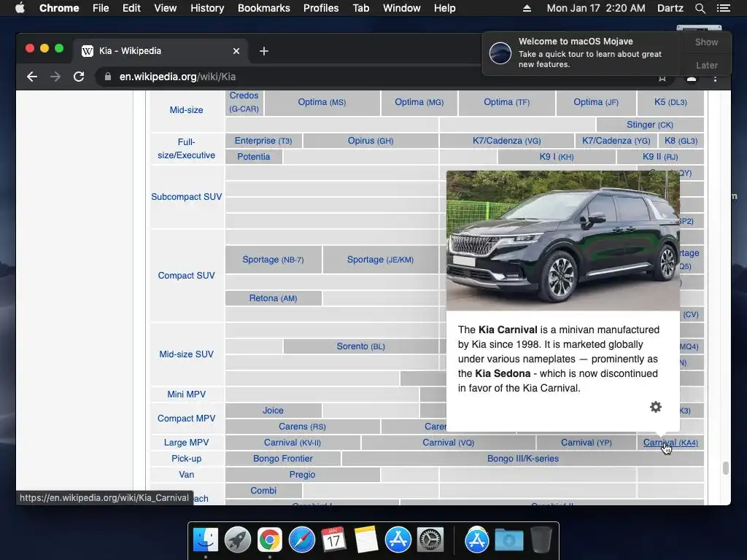Close the Kia - Wikipedia tab
Screen dimensions: 747x560
point(236,51)
